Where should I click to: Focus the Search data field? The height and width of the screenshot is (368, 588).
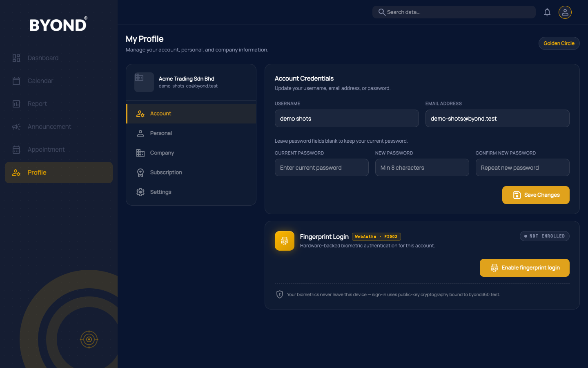[x=454, y=12]
